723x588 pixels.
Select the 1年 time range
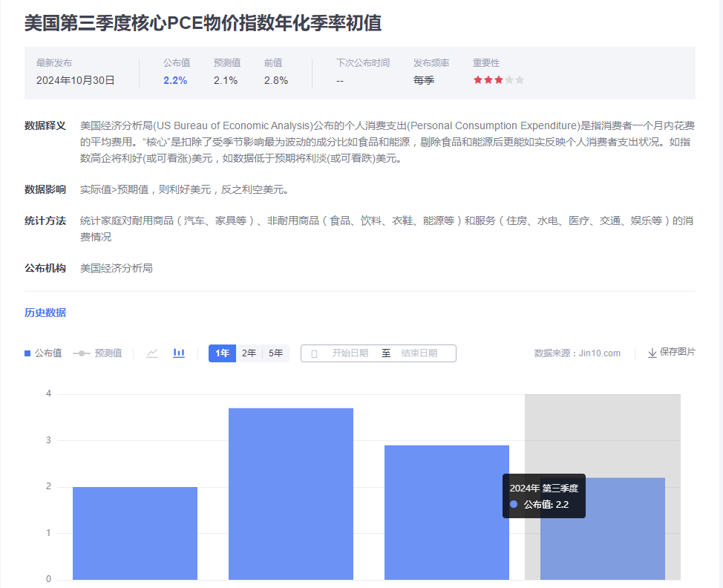point(222,353)
